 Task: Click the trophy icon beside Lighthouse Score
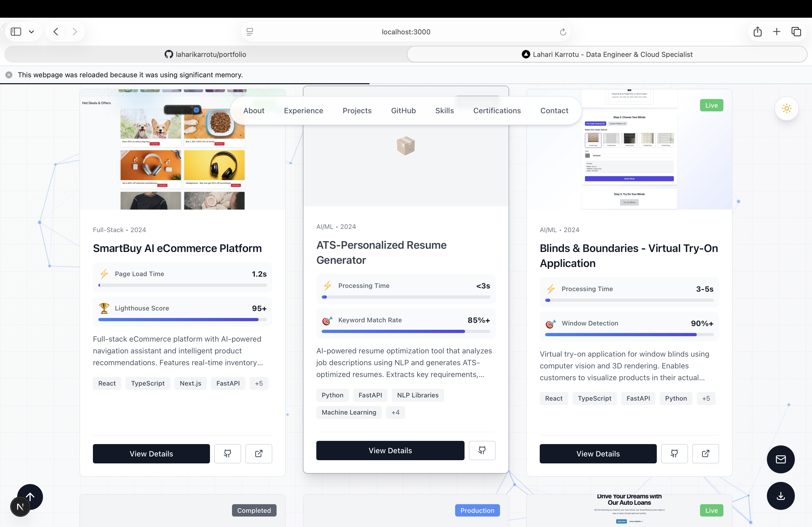coord(104,308)
